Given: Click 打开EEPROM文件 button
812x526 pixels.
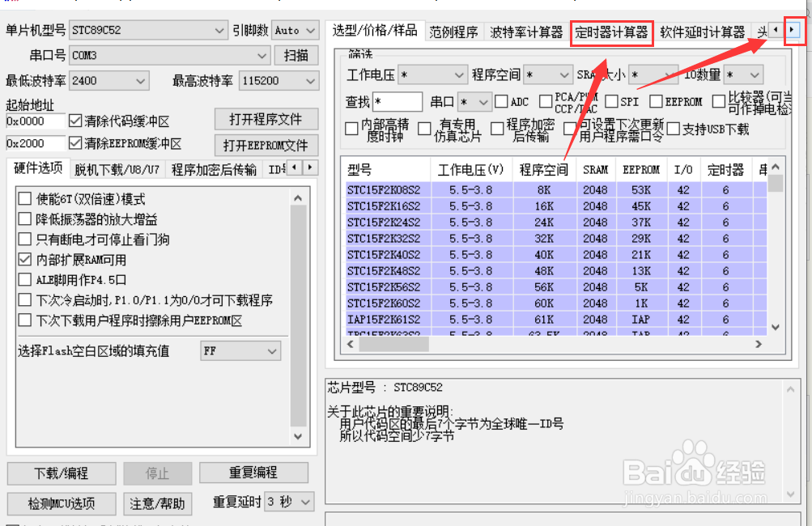Looking at the screenshot, I should [266, 145].
